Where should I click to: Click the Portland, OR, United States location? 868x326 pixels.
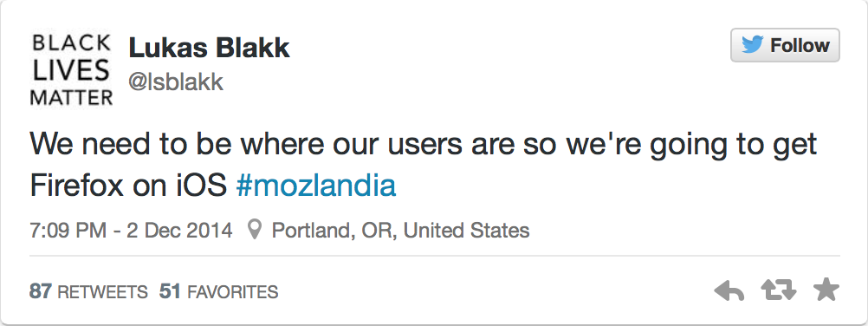tap(400, 230)
